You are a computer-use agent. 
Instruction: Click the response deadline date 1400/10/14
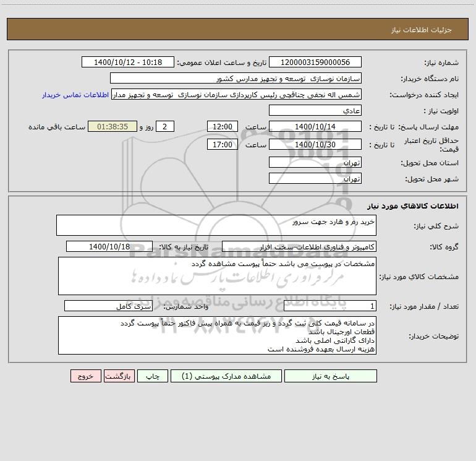click(315, 126)
